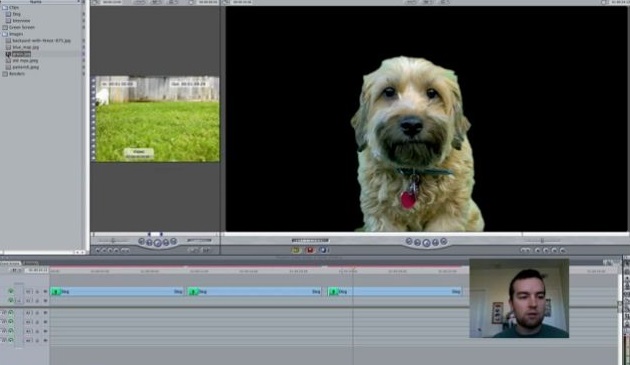Select the Interview clip in the Browser
The height and width of the screenshot is (365, 630).
point(21,21)
